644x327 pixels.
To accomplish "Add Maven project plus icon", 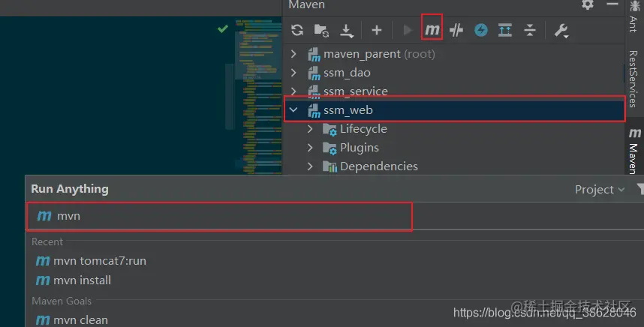I will pos(376,30).
